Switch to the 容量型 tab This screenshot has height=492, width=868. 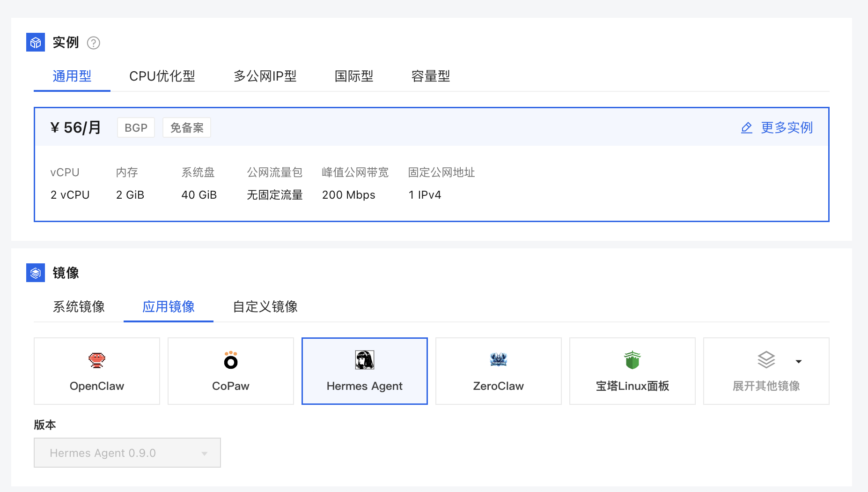430,76
